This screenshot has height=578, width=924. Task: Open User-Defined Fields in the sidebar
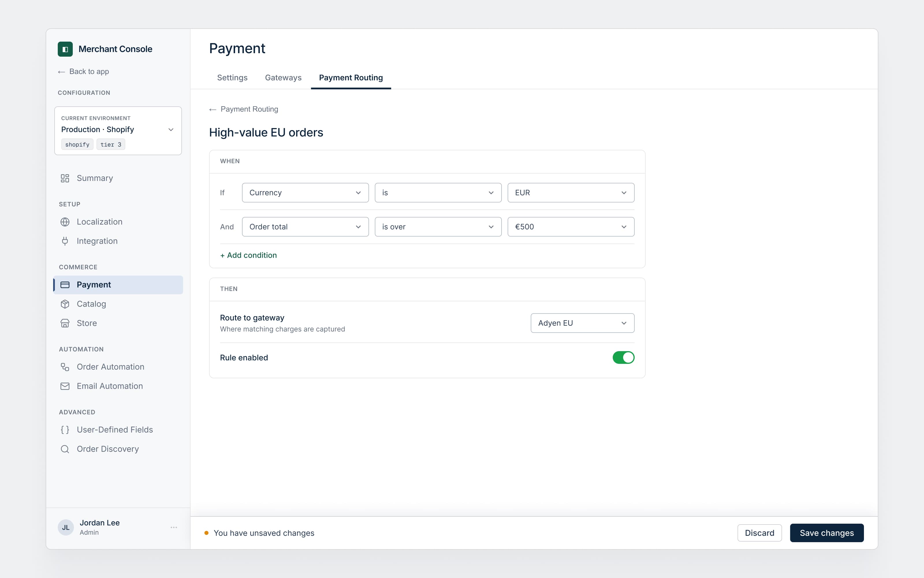[x=118, y=430]
